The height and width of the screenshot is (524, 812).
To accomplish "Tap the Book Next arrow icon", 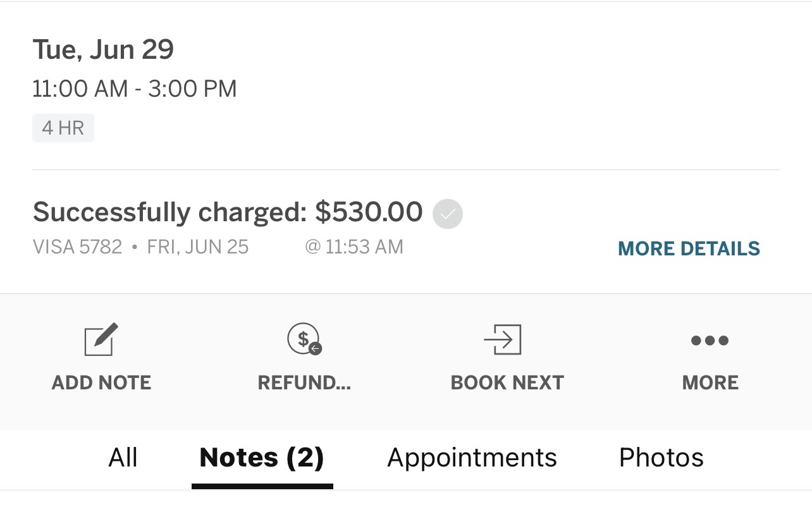I will [x=503, y=339].
